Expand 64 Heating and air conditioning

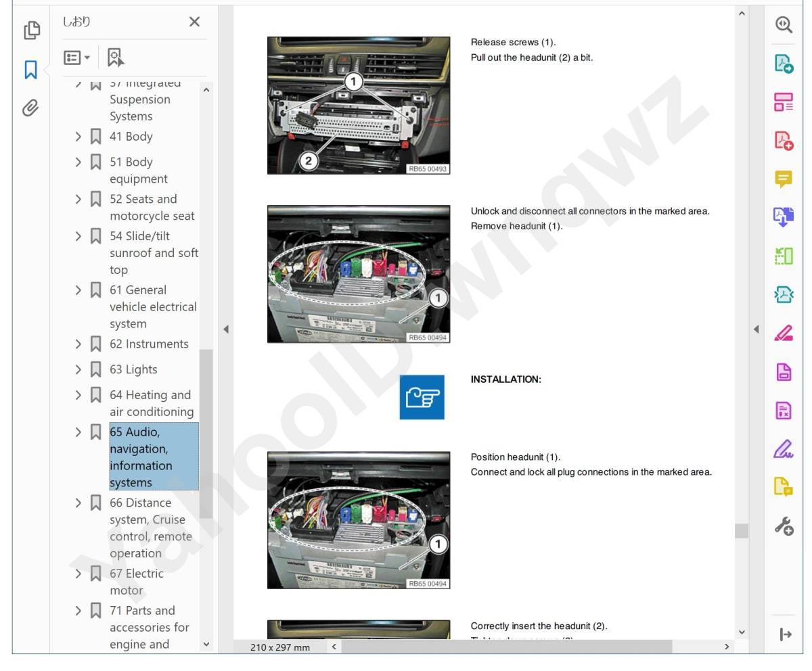[x=78, y=395]
